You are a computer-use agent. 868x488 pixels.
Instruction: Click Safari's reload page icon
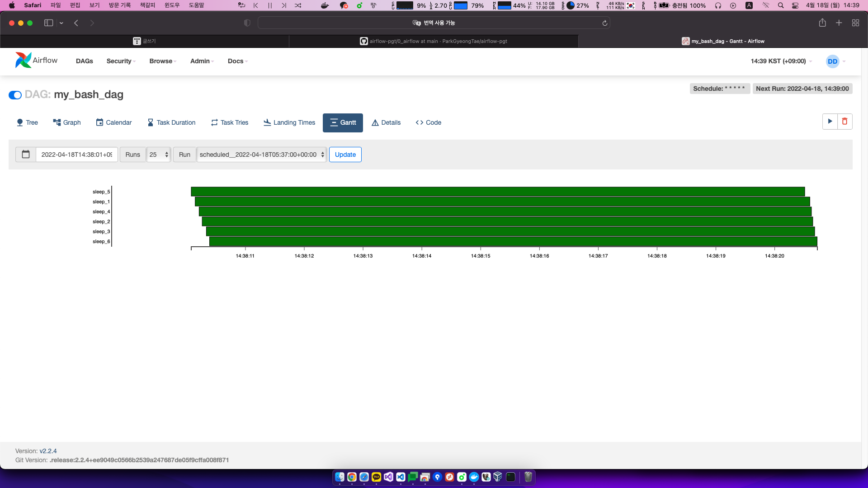pyautogui.click(x=604, y=23)
